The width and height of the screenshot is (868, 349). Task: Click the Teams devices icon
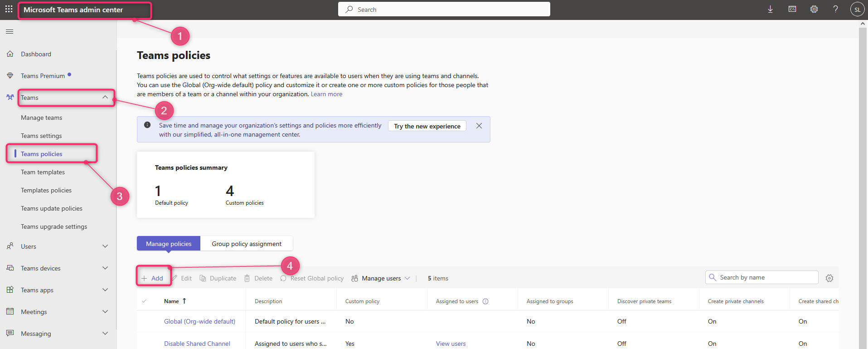(x=10, y=268)
